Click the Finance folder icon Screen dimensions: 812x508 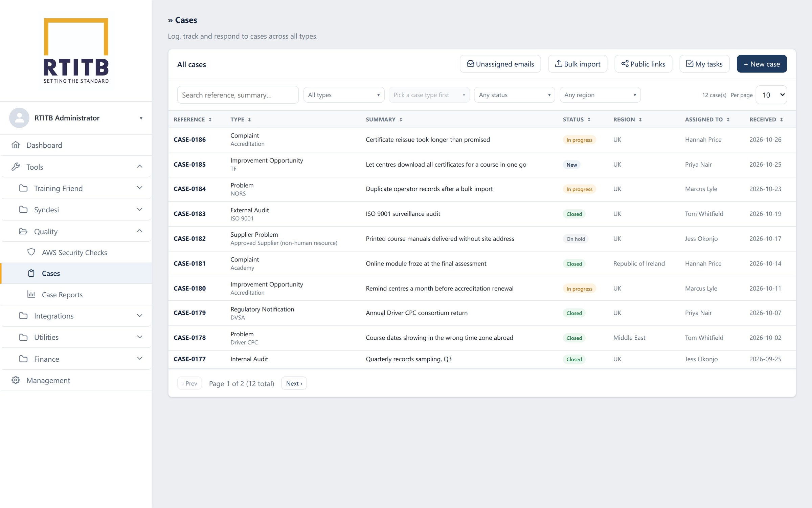click(23, 359)
